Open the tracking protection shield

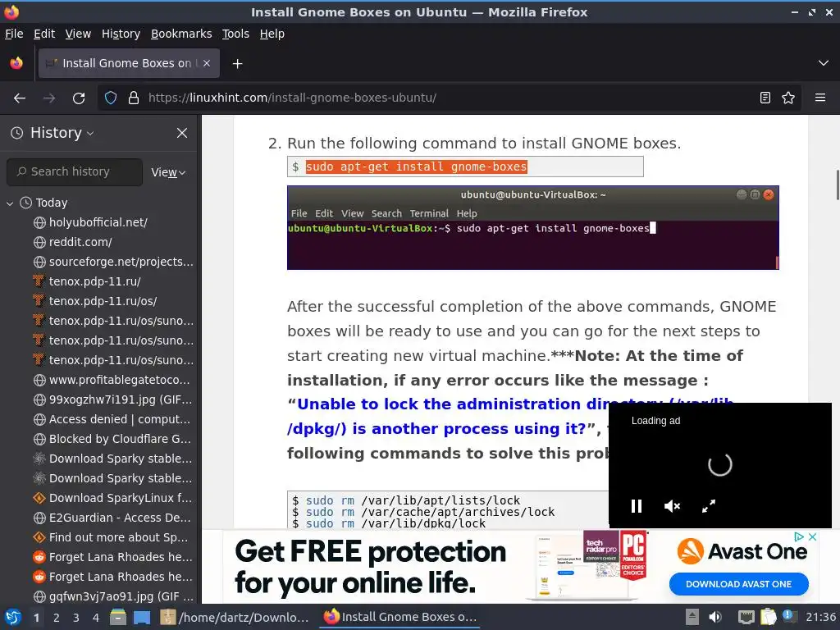click(111, 98)
